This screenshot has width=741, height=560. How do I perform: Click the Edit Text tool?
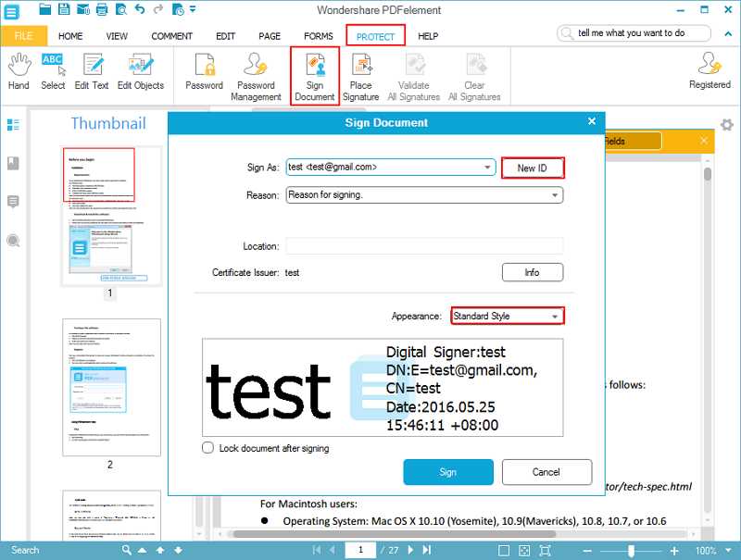[92, 72]
